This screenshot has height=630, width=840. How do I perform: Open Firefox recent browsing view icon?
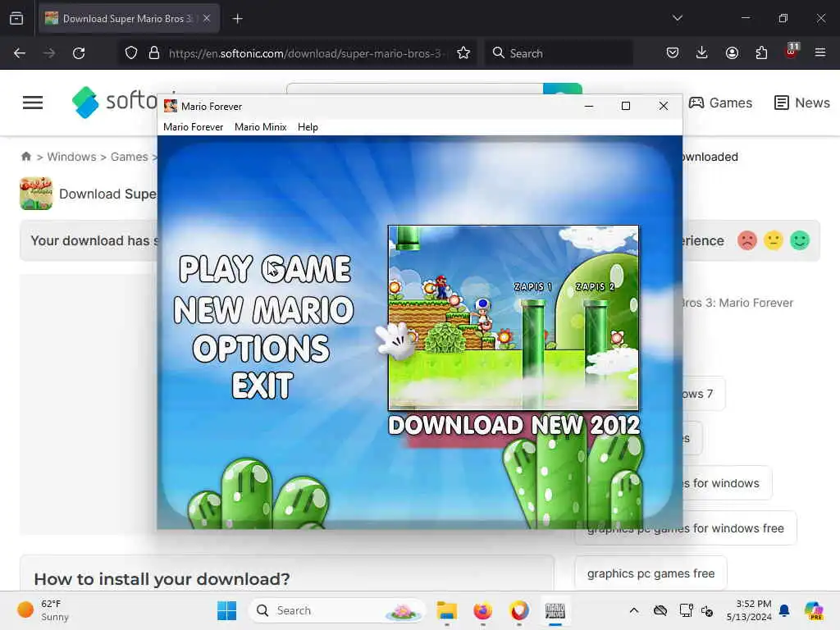click(x=16, y=19)
